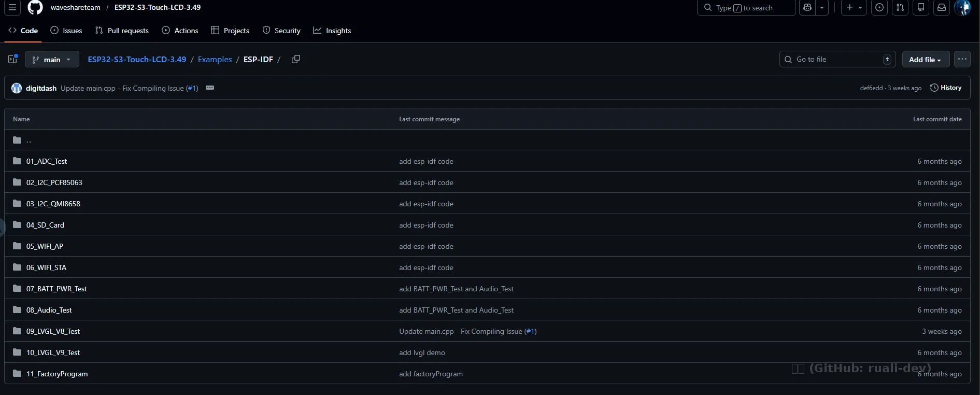Expand the latest commit message details

(x=210, y=88)
